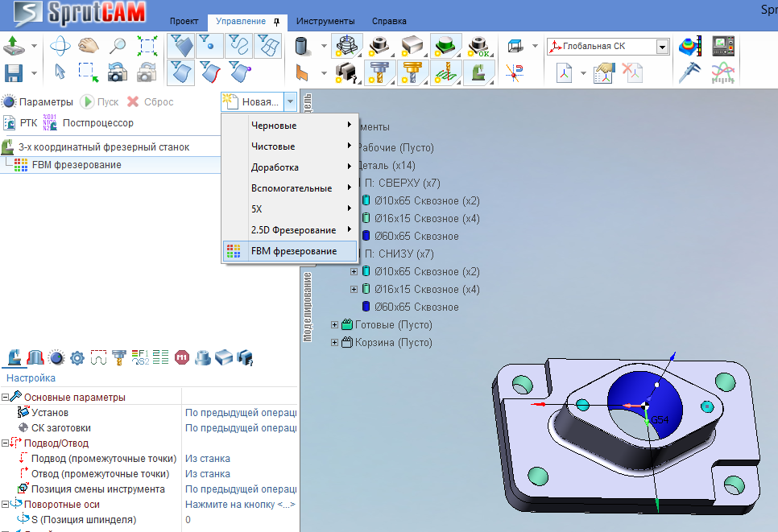Click the Новая... new operation button
Viewport: 778px width, 532px height.
point(252,101)
